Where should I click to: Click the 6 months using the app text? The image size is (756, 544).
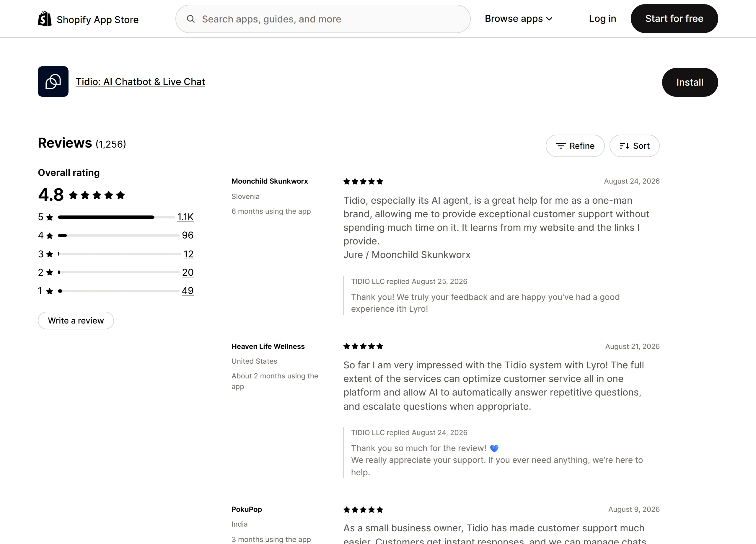(271, 211)
